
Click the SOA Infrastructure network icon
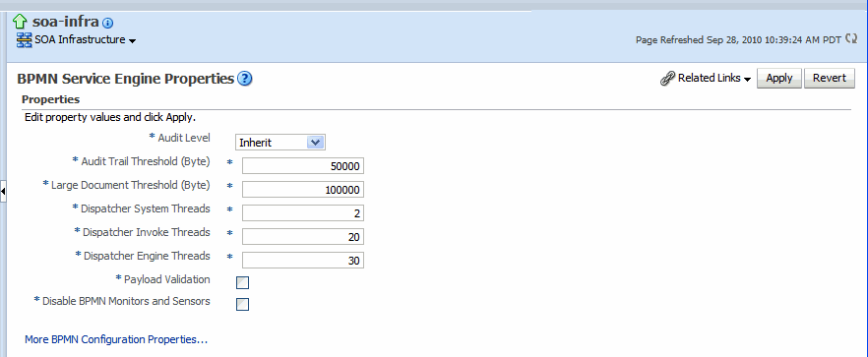tap(25, 40)
